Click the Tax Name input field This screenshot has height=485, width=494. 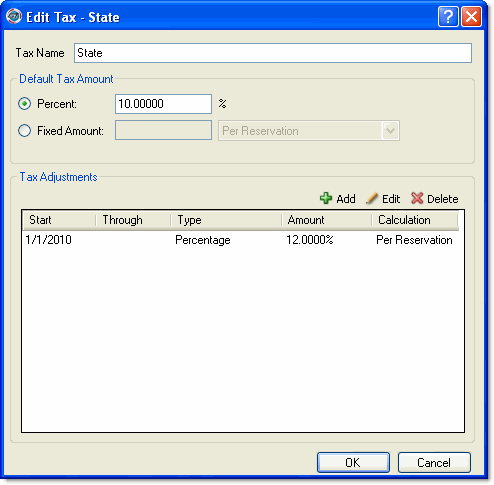273,53
